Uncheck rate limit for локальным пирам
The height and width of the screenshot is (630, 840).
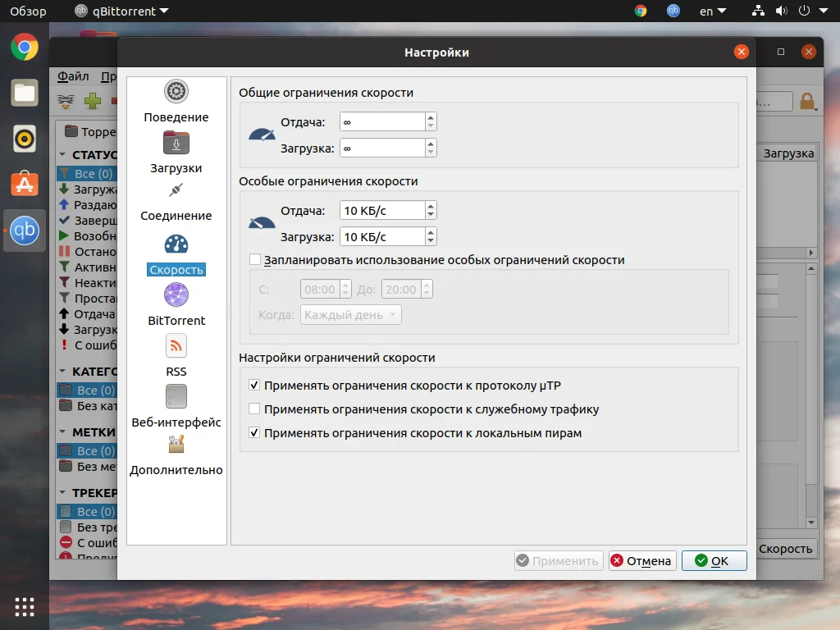255,433
